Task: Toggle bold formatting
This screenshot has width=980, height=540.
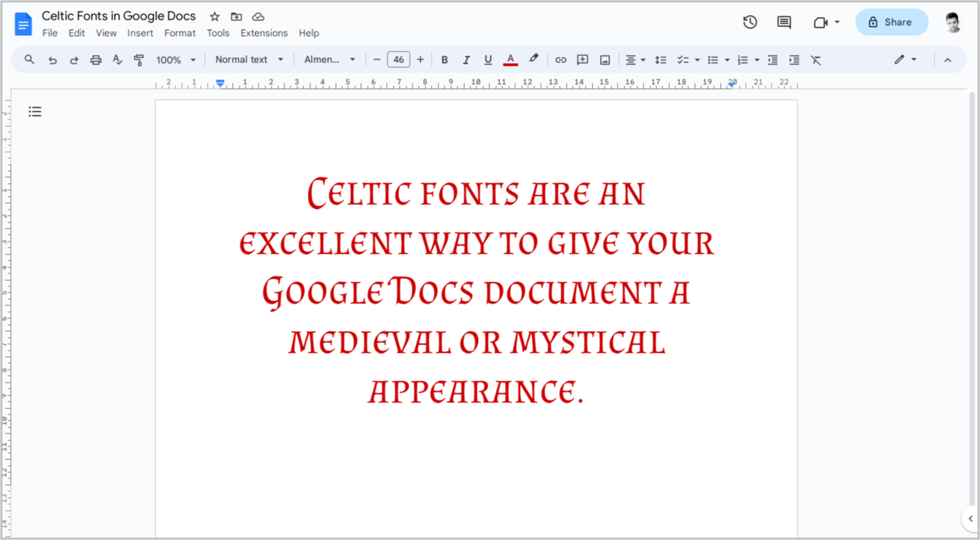Action: pyautogui.click(x=445, y=60)
